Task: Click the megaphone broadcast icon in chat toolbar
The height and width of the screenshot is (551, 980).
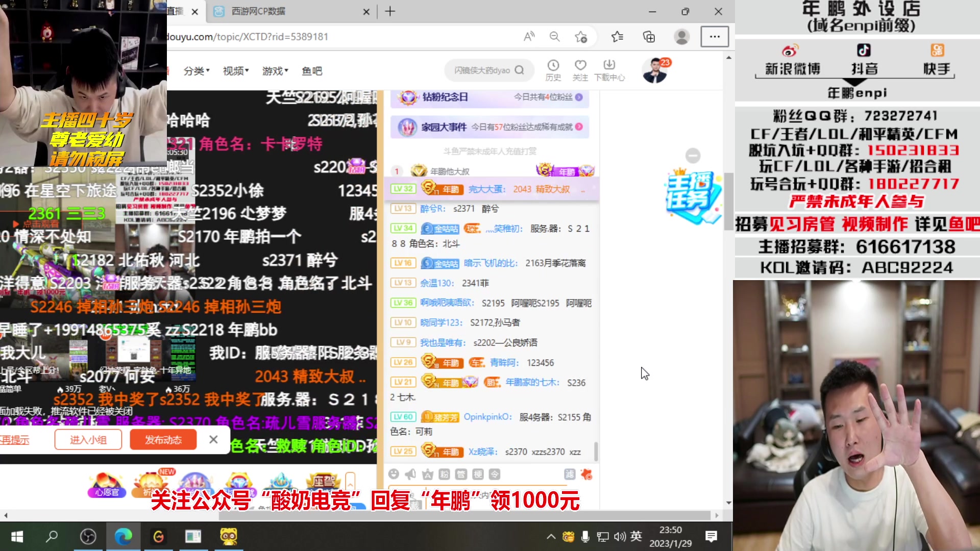Action: pos(410,474)
